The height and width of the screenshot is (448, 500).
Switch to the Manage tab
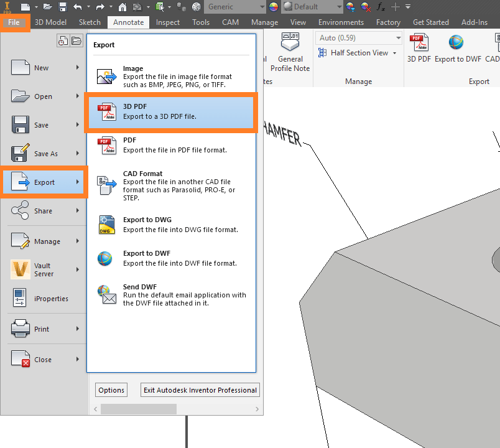265,22
